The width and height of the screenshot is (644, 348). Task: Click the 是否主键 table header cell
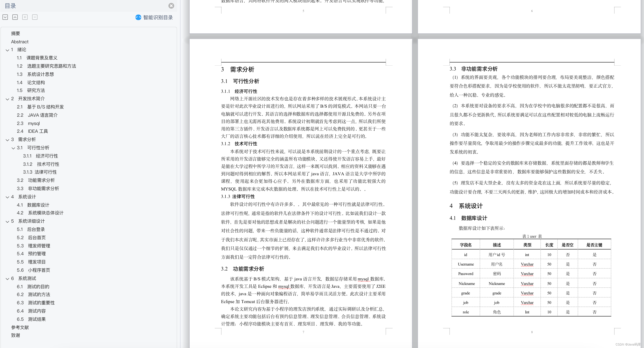click(x=594, y=245)
